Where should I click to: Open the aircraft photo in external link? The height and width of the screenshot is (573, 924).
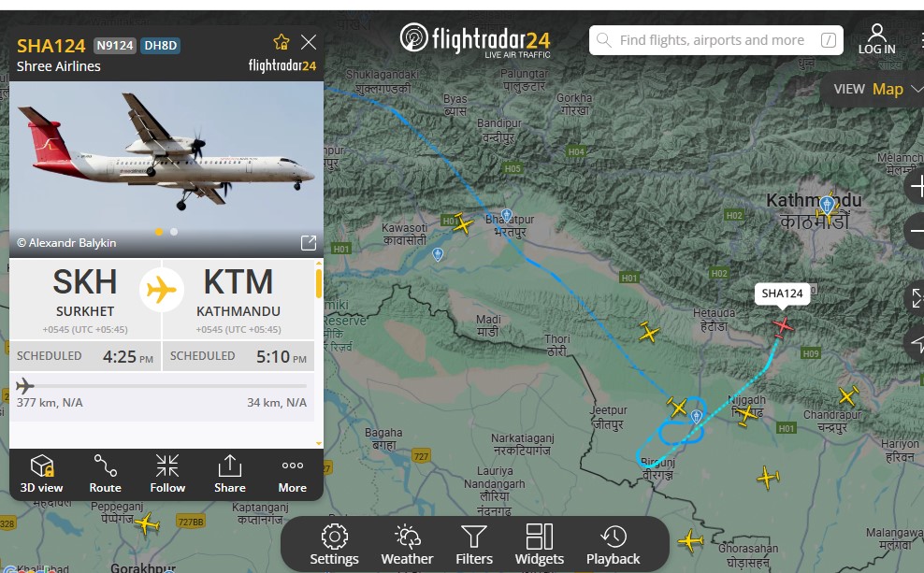pyautogui.click(x=309, y=243)
